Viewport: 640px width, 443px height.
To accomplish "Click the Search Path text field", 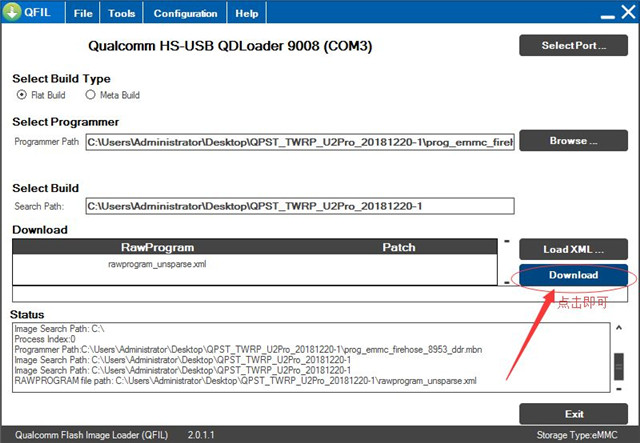I will pyautogui.click(x=299, y=206).
